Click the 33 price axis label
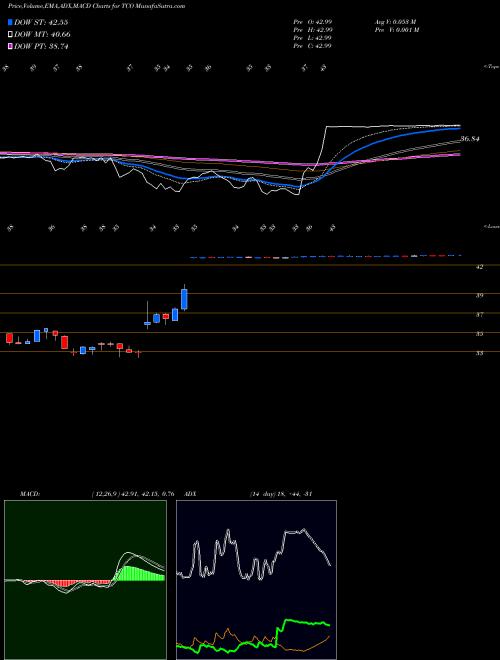This screenshot has height=660, width=500. [x=479, y=354]
